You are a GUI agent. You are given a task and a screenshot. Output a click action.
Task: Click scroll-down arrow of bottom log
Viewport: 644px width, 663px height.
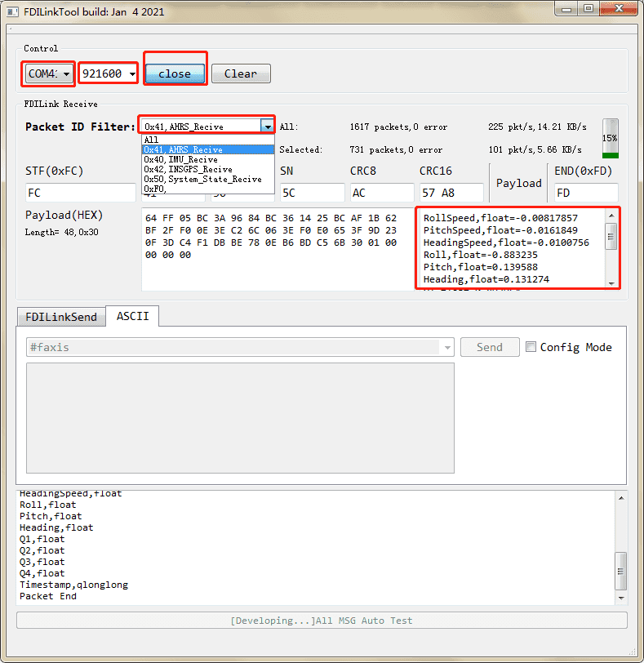[621, 598]
